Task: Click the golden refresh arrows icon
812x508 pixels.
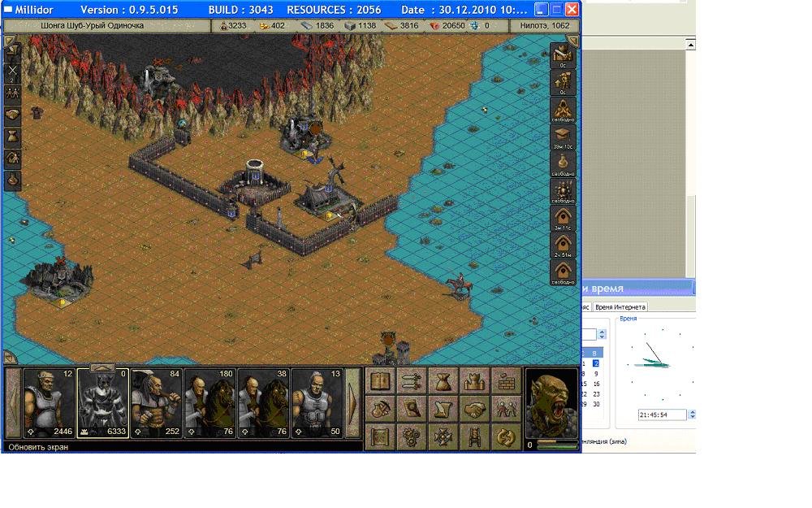Action: click(506, 437)
